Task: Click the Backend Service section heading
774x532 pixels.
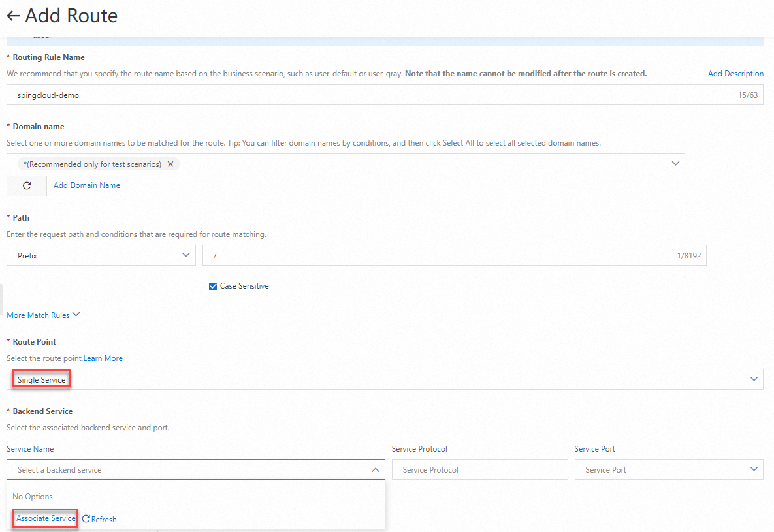Action: coord(42,411)
